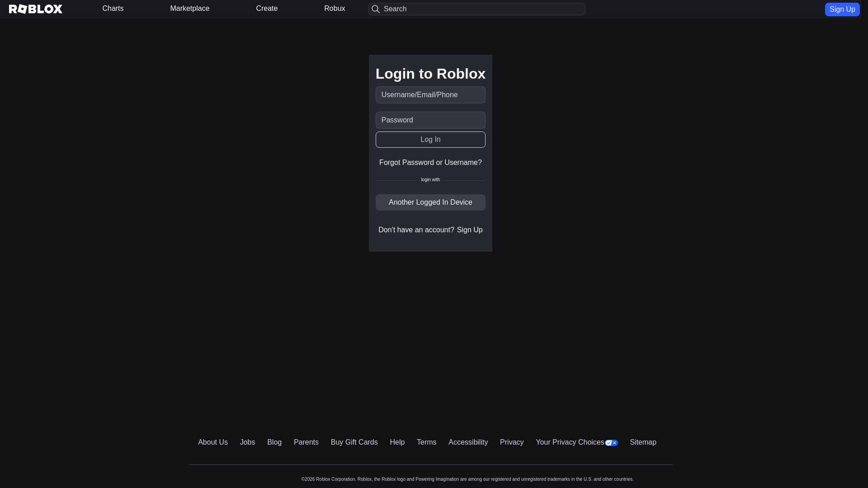Screen dimensions: 868x488
Task: Open the Robux nav item
Action: click(335, 9)
